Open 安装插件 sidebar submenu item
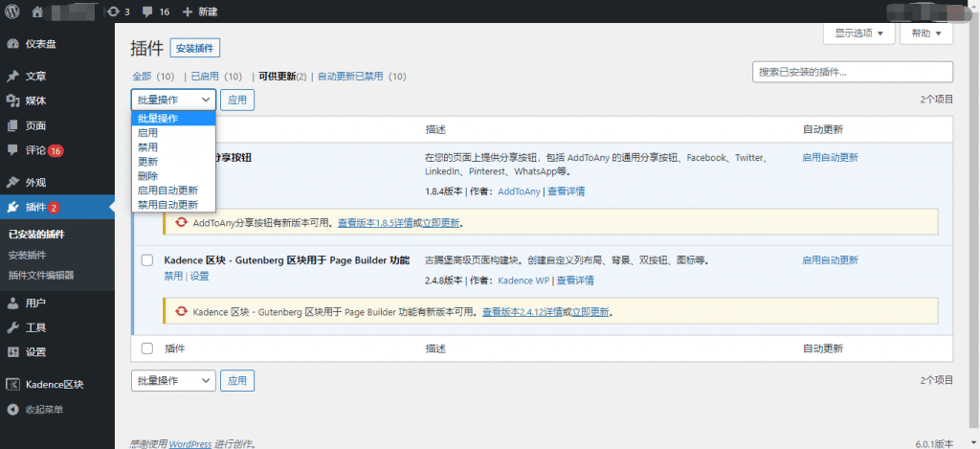Image resolution: width=980 pixels, height=449 pixels. pos(27,256)
